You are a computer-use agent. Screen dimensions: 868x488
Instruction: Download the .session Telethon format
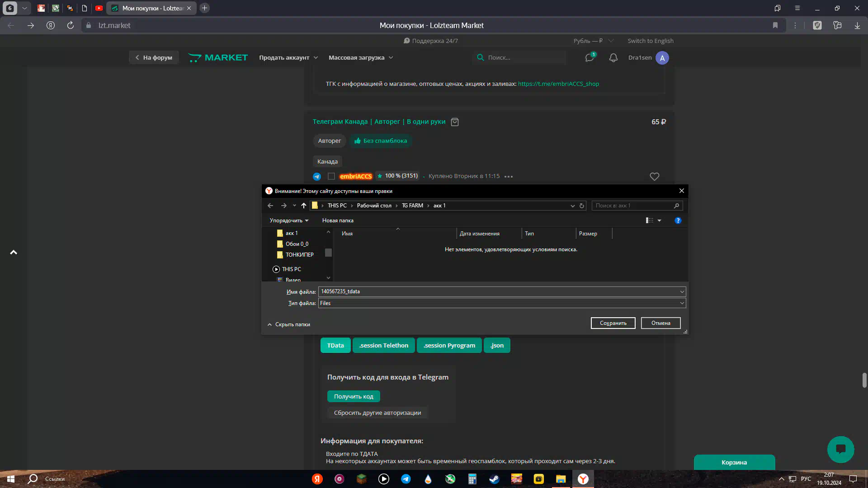coord(383,345)
